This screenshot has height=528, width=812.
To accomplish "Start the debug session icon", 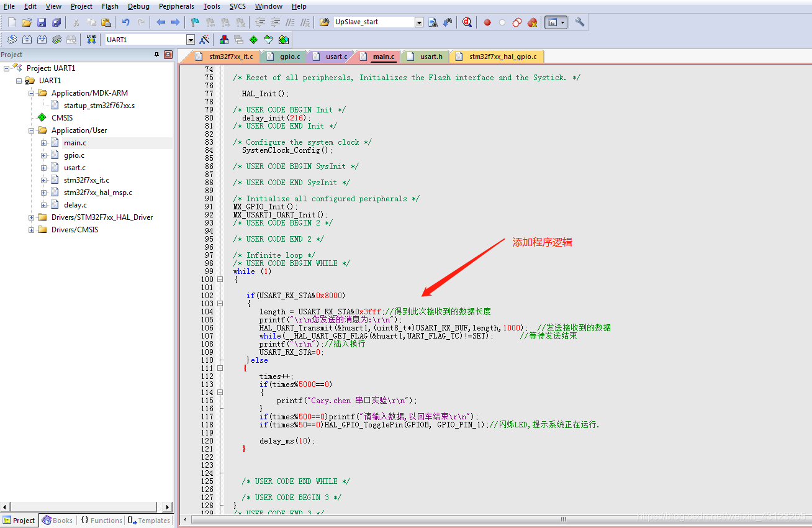I will click(x=467, y=22).
